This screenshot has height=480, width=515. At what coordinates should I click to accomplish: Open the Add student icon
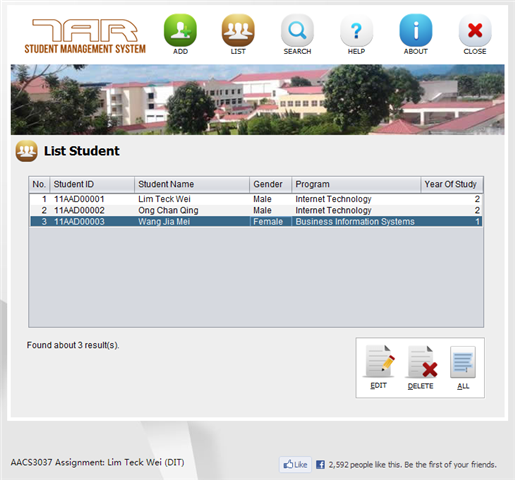pos(180,31)
